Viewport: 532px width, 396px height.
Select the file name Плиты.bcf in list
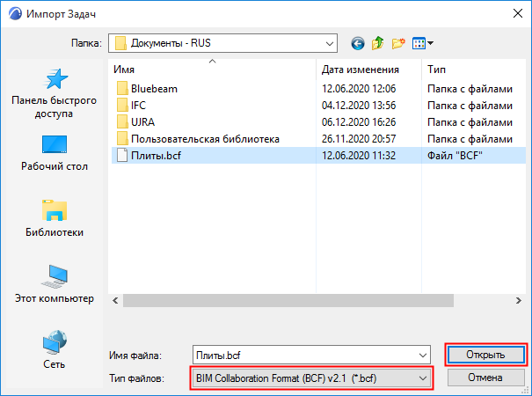click(x=156, y=156)
